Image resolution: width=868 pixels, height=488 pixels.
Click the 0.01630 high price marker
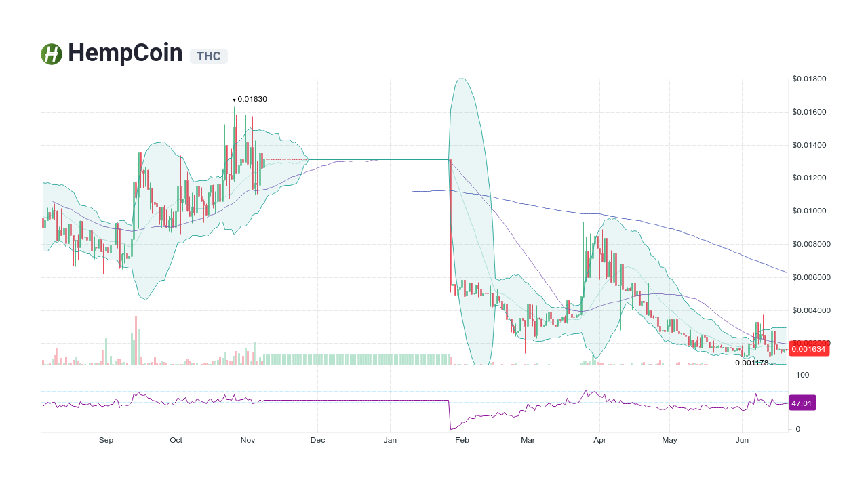250,99
